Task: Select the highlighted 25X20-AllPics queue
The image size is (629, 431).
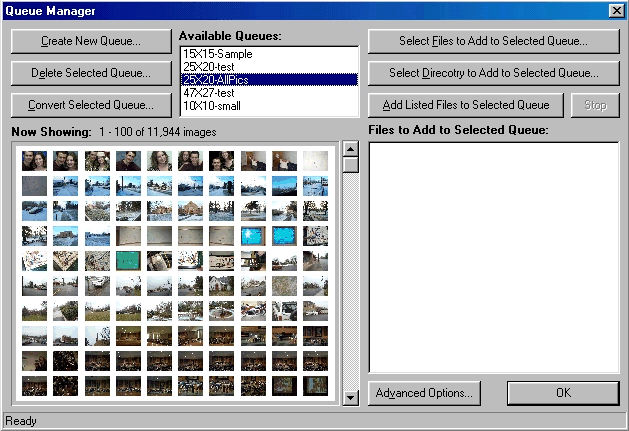Action: (268, 79)
